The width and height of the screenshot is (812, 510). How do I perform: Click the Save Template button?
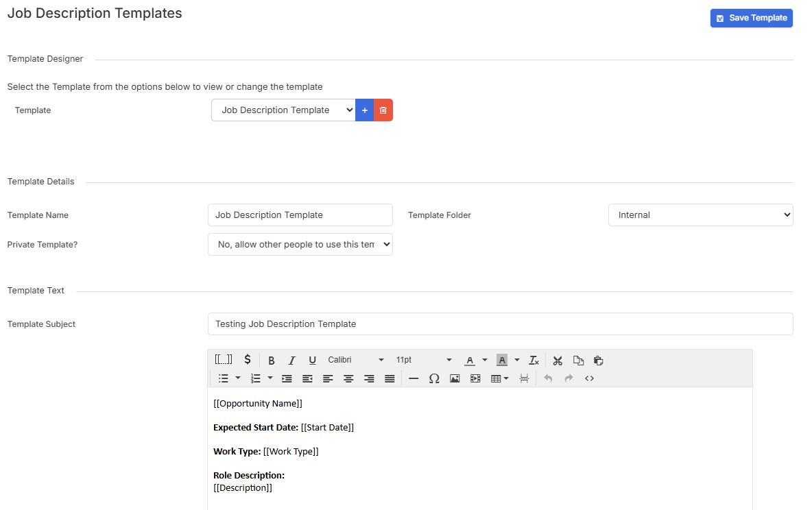[751, 18]
